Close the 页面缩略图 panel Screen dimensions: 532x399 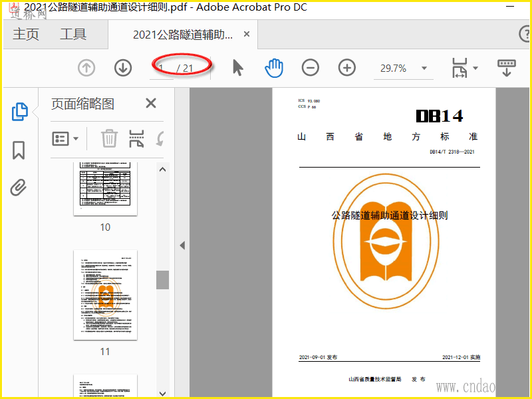pos(151,103)
